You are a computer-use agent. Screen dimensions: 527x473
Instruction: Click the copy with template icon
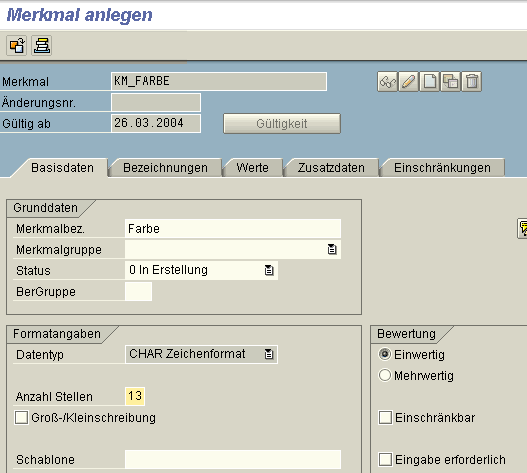point(451,82)
